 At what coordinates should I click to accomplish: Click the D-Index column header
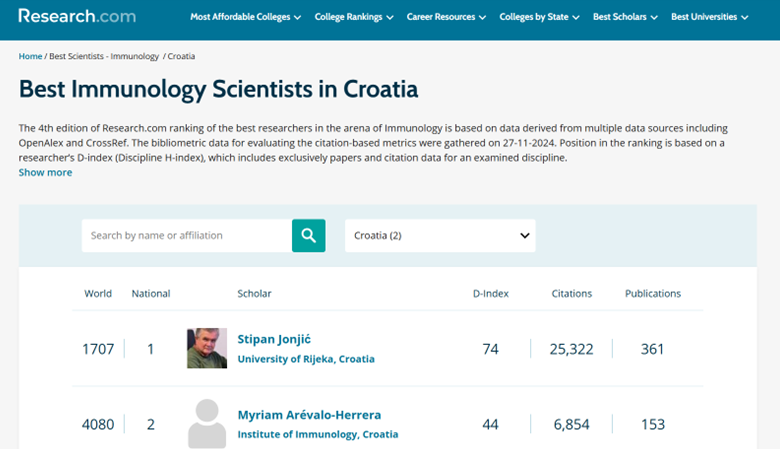[490, 293]
